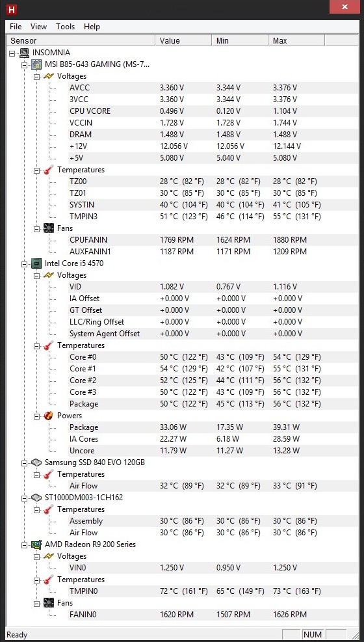This screenshot has width=364, height=642.
Task: Collapse the INSOMNIA root tree node
Action: (12, 53)
